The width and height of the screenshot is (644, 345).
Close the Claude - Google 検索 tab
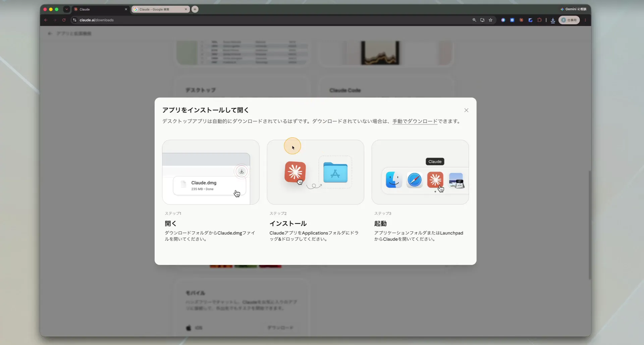pos(186,9)
